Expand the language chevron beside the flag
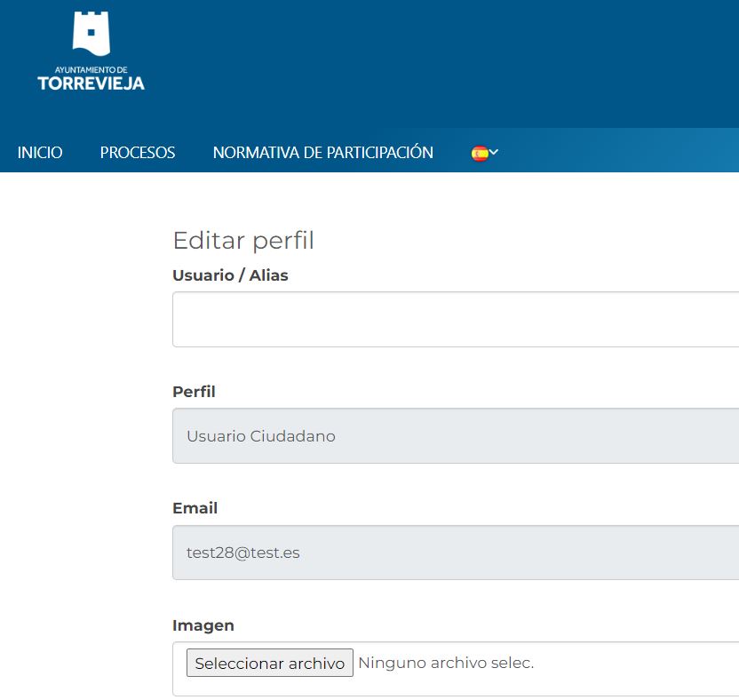 coord(494,153)
